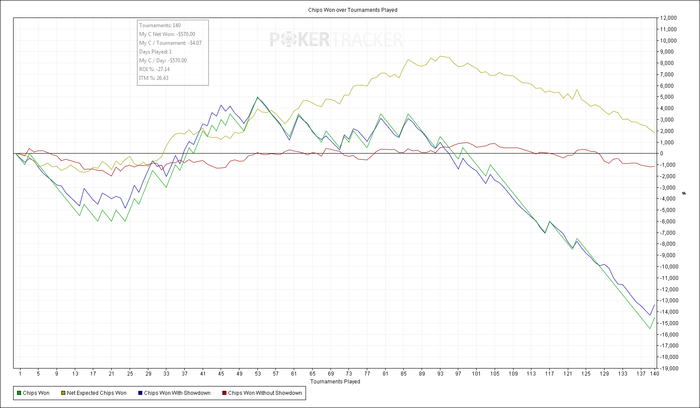Select the 'Chips Won With Showdown' legend label
This screenshot has height=408, width=700.
point(177,393)
